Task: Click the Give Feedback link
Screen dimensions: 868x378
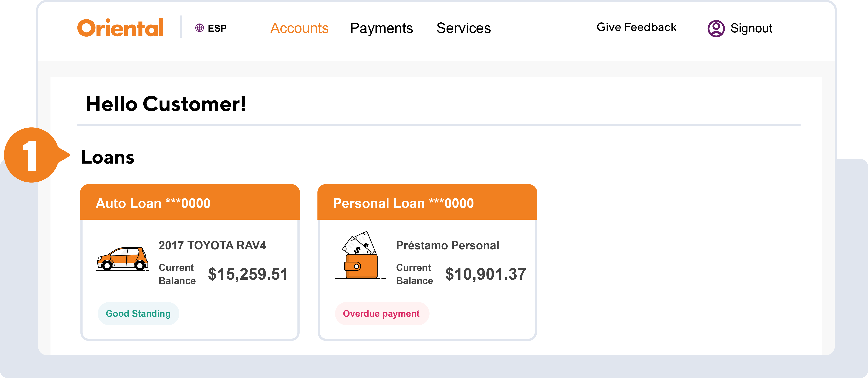Action: click(x=636, y=27)
